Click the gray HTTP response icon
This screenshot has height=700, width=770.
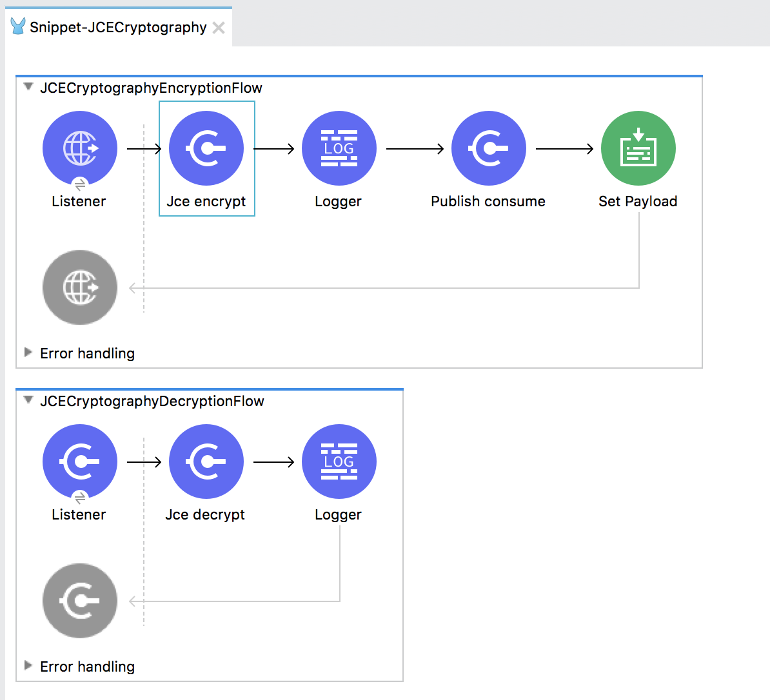tap(80, 287)
